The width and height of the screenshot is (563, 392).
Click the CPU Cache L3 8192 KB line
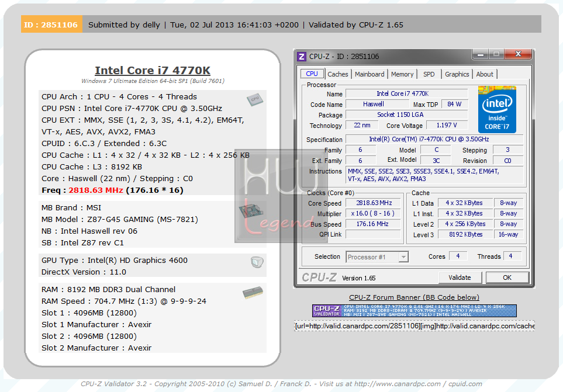coord(92,166)
